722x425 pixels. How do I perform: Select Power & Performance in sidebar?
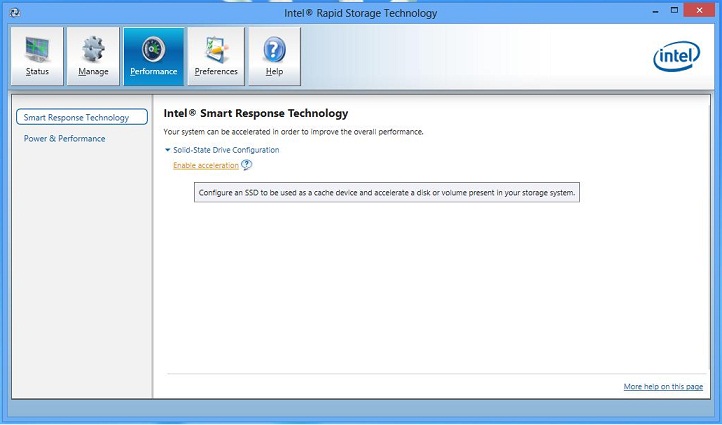(x=64, y=138)
